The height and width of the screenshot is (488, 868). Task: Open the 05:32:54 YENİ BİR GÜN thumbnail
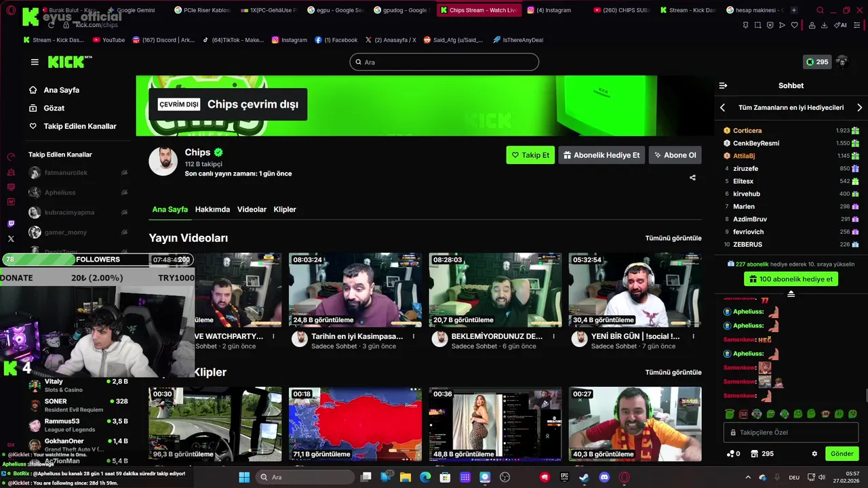point(635,290)
